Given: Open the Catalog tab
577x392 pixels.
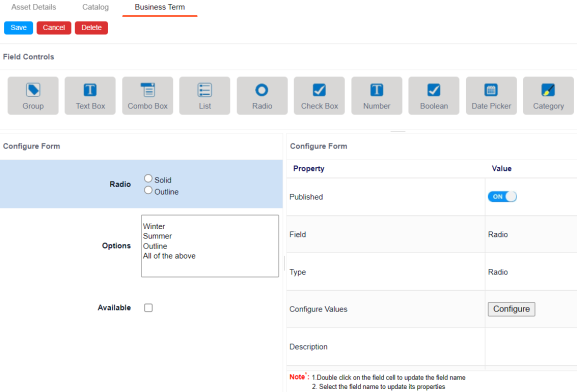Looking at the screenshot, I should (x=95, y=7).
